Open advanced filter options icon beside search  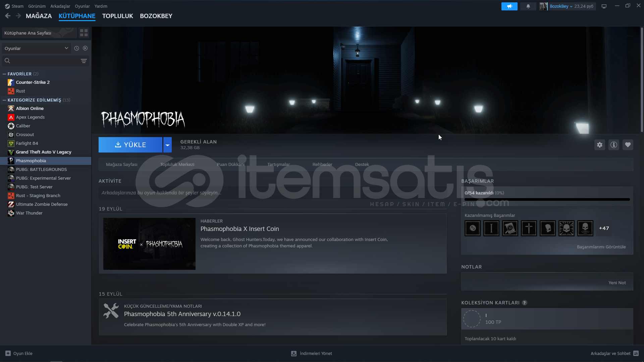(x=84, y=61)
